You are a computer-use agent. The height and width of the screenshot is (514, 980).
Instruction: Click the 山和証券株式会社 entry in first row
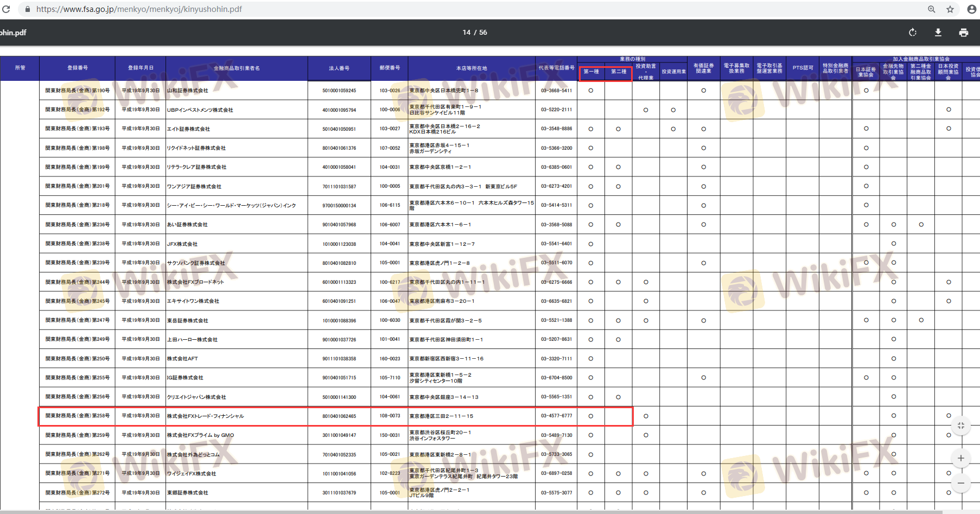click(187, 91)
